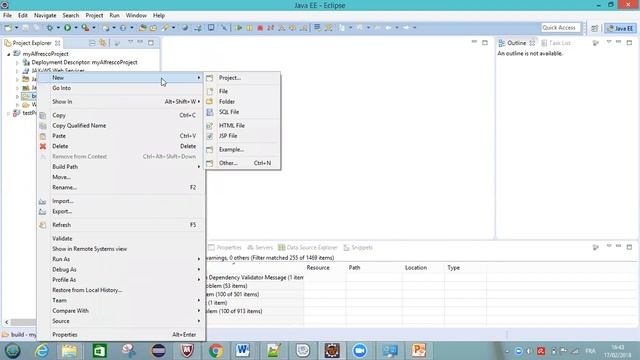640x360 pixels.
Task: Click the Folder icon in the New submenu
Action: 210,101
